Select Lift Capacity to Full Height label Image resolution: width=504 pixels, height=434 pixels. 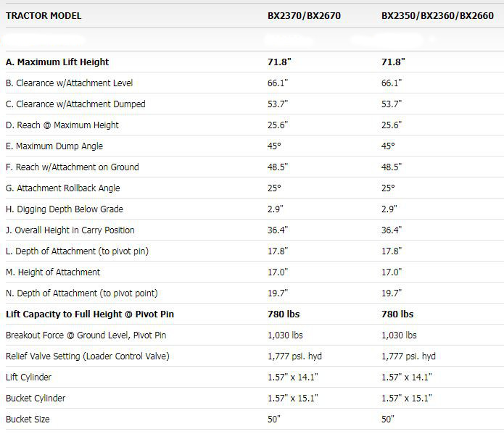pos(90,314)
